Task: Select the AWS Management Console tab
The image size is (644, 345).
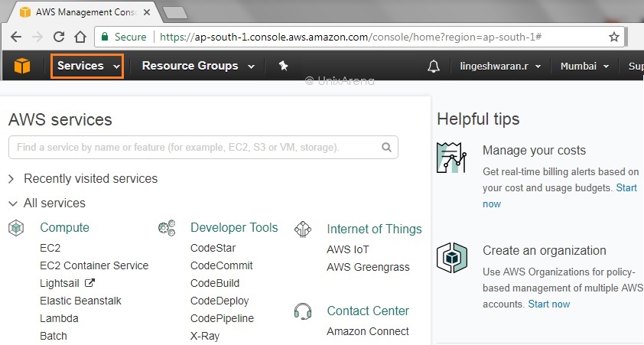Action: pos(84,12)
